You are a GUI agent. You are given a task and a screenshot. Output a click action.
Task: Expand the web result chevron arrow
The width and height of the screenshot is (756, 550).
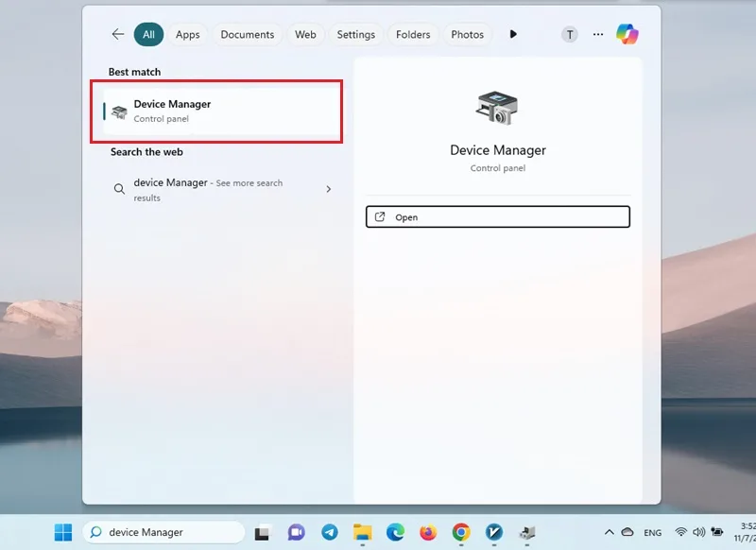point(328,189)
